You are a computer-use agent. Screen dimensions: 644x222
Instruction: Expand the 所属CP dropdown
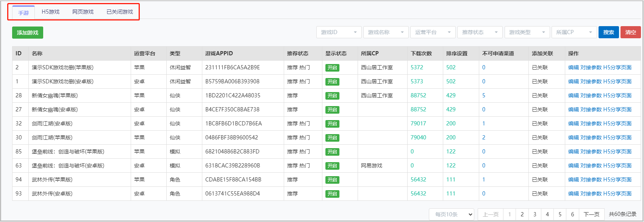coord(574,32)
